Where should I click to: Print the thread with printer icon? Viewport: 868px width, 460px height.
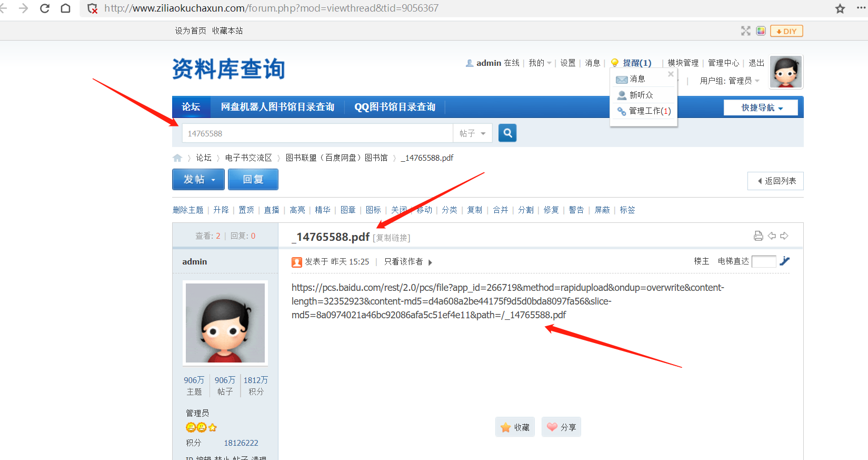point(759,236)
